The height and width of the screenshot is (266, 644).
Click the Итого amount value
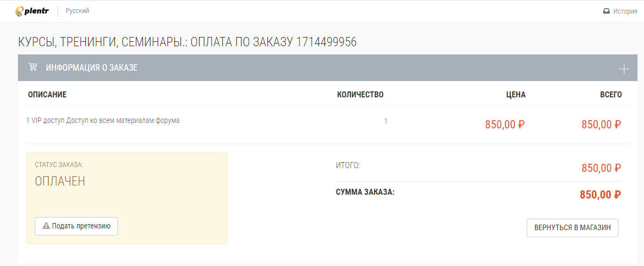(601, 168)
